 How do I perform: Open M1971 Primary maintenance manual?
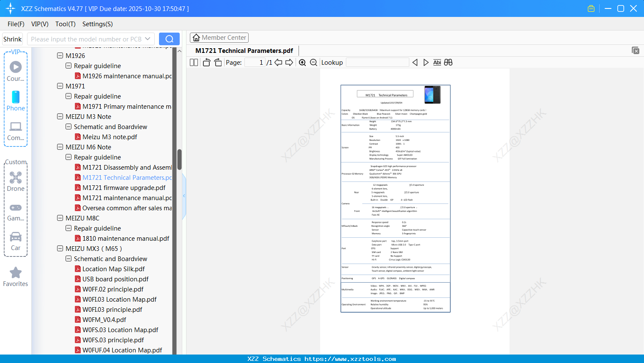[123, 107]
